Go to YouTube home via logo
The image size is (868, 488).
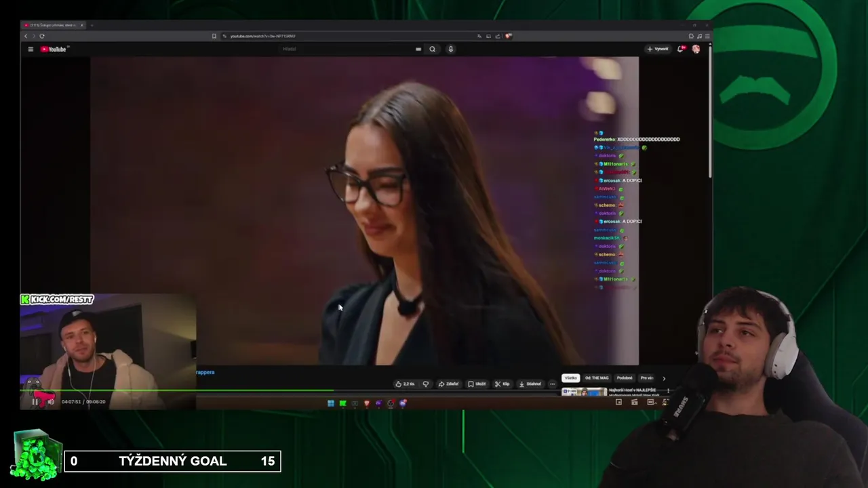click(x=54, y=49)
